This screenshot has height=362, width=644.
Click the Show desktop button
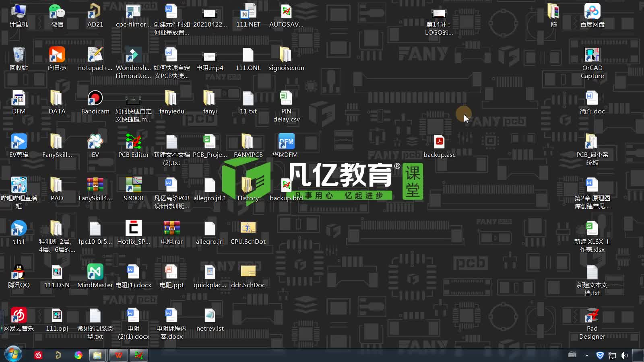point(638,355)
